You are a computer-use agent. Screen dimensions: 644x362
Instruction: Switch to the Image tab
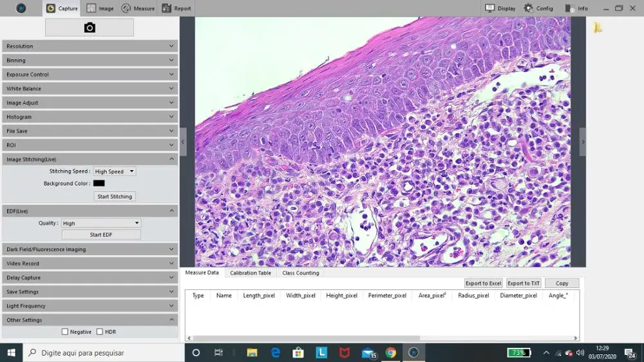coord(100,8)
